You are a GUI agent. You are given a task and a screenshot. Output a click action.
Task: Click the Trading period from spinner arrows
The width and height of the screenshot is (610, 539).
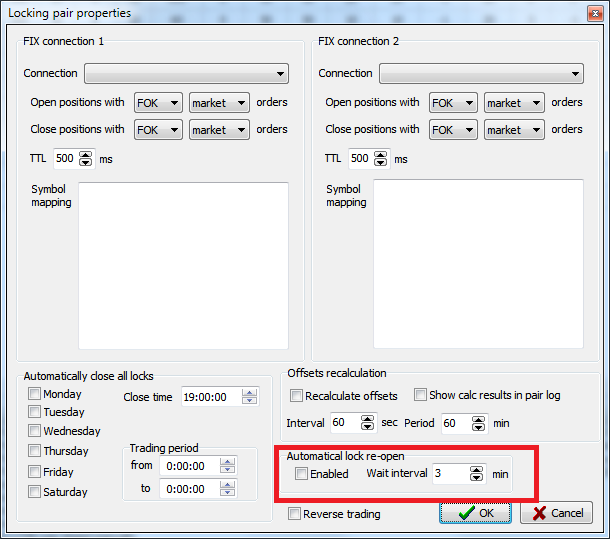pyautogui.click(x=228, y=466)
